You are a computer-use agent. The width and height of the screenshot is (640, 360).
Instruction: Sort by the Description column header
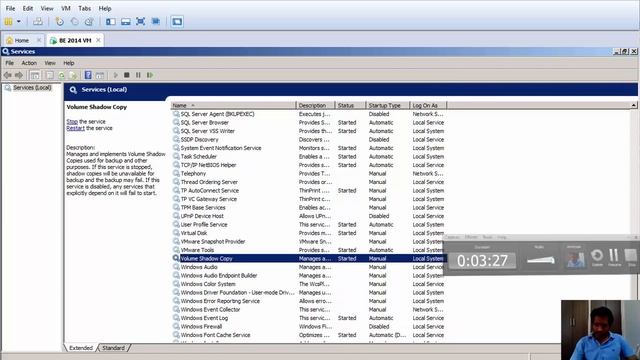(x=315, y=105)
